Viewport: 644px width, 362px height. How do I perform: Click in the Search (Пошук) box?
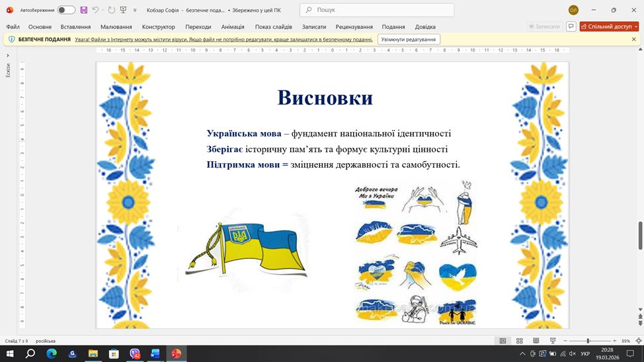click(x=377, y=10)
